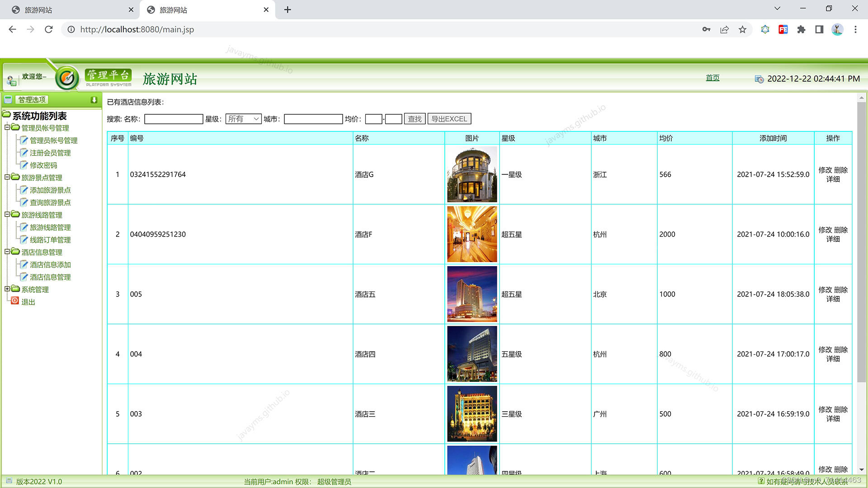Click the 酒店F lobby thumbnail image

point(472,234)
